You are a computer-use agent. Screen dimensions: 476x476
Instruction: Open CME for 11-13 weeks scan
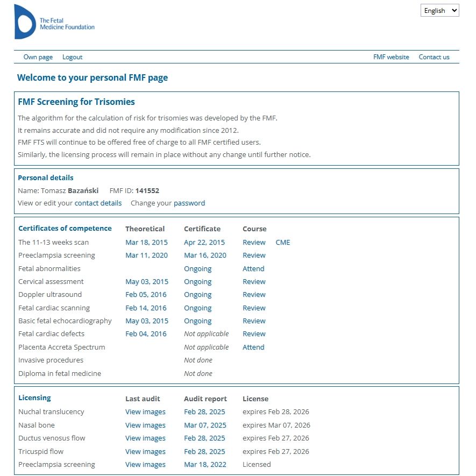(x=282, y=243)
